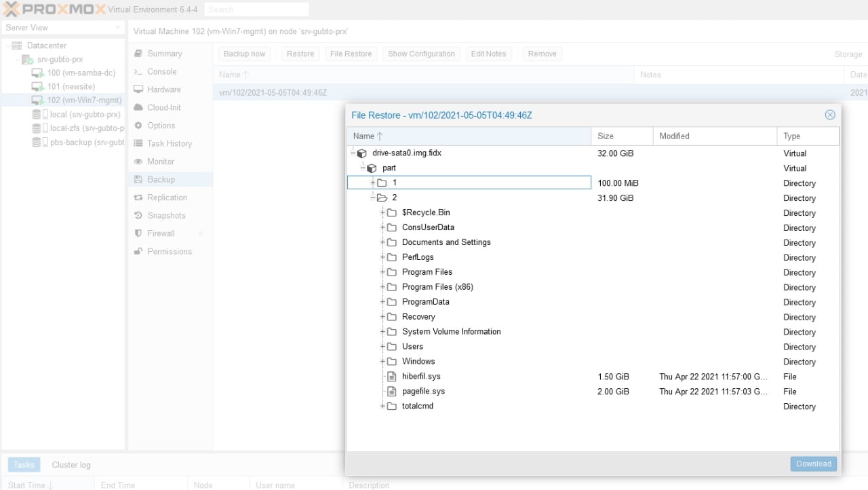This screenshot has height=490, width=868.
Task: Click the totalcmd folder icon
Action: [x=391, y=407]
